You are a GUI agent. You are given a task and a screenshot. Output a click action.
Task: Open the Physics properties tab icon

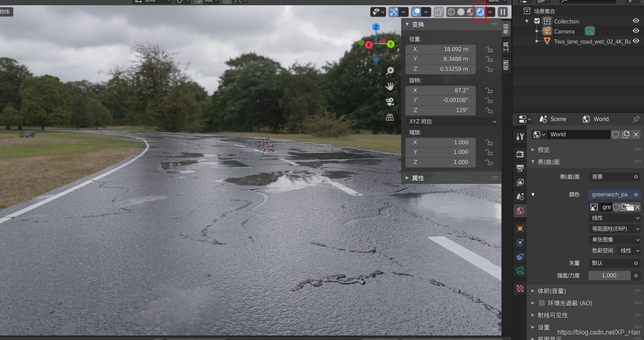520,242
